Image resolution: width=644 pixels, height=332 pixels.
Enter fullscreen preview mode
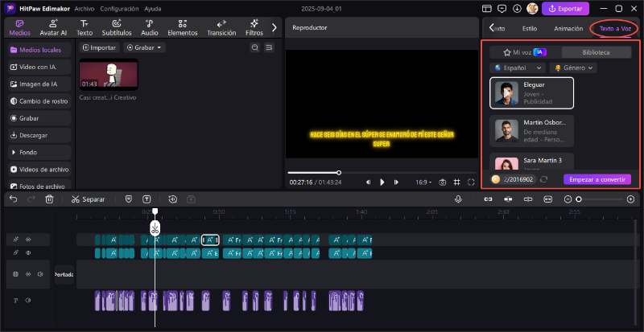coord(470,182)
